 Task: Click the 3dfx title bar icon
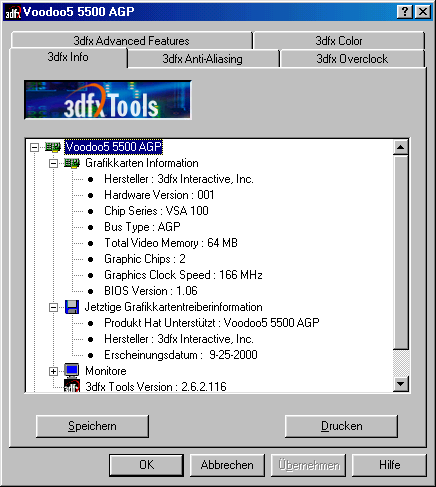(x=13, y=13)
